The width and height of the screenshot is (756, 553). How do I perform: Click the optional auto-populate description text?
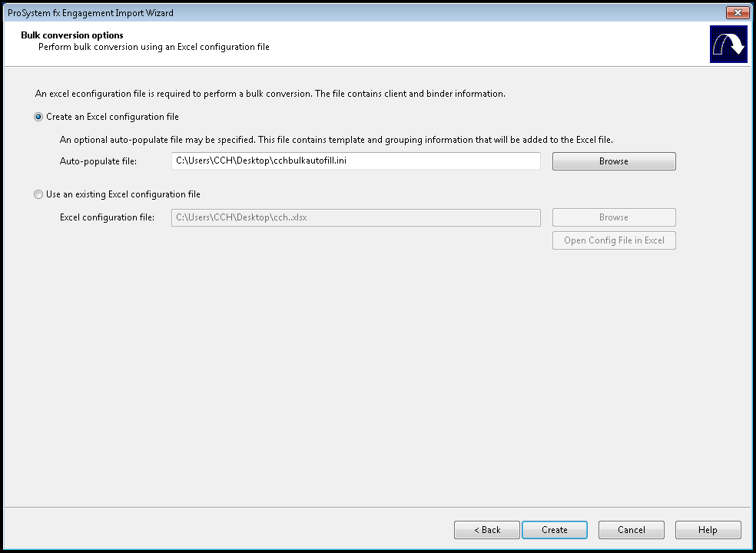[x=336, y=140]
